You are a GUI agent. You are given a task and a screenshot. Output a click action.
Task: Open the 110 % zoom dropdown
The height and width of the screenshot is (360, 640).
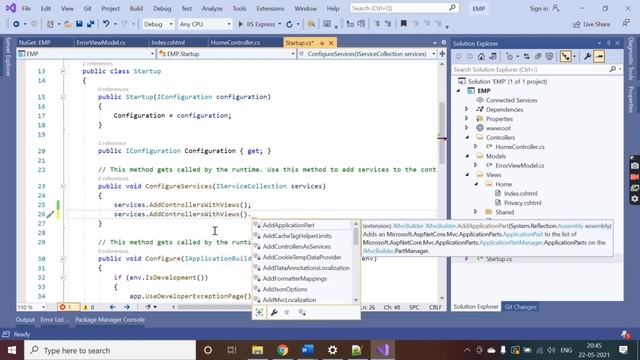coord(31,307)
